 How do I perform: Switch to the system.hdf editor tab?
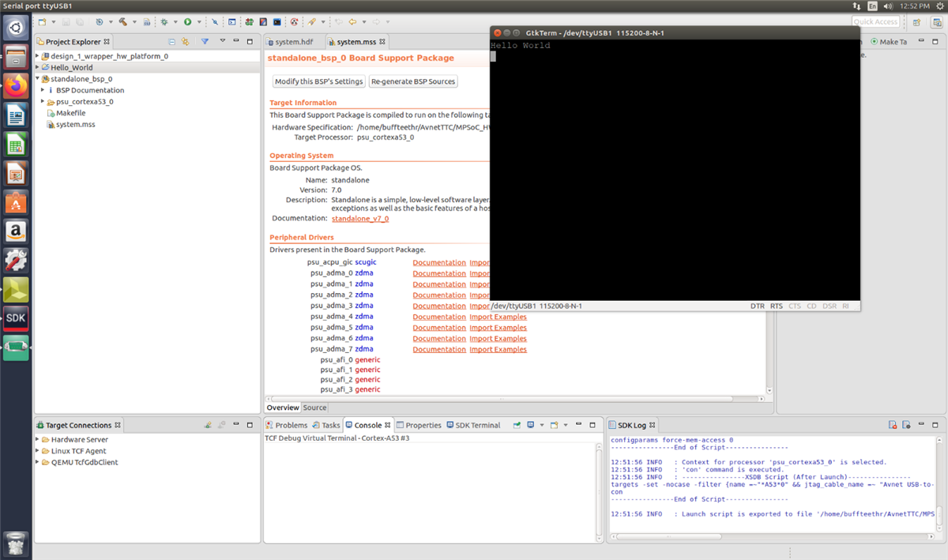point(294,42)
